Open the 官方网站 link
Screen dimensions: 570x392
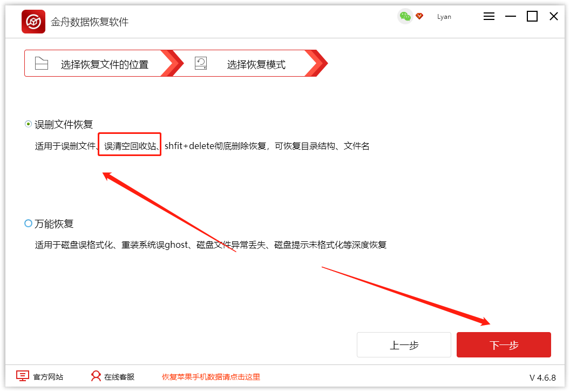[48, 377]
